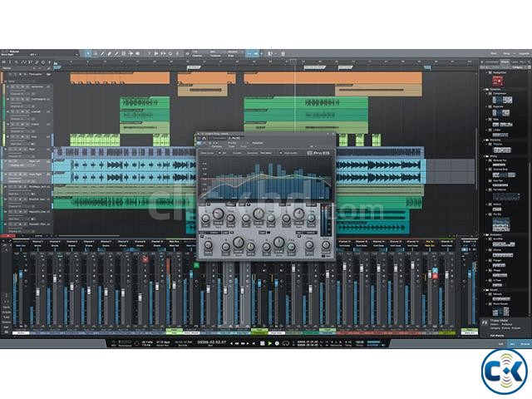The height and width of the screenshot is (399, 532).
Task: Collapse the Mastering folder in the browser
Action: point(485,140)
